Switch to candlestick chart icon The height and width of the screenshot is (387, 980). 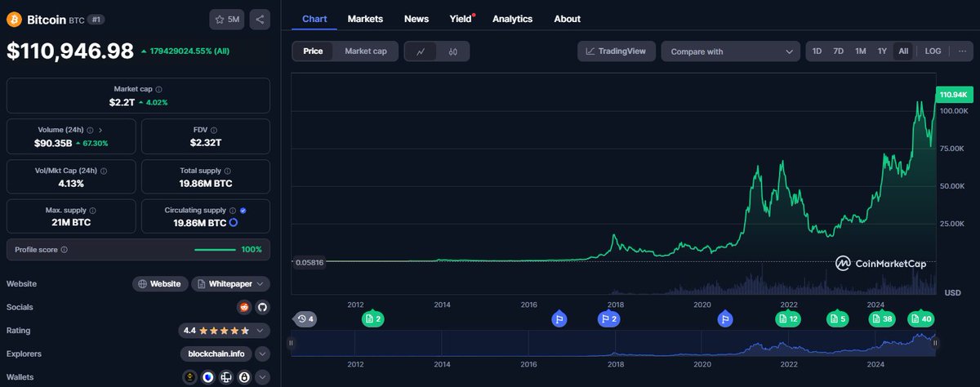(x=453, y=51)
